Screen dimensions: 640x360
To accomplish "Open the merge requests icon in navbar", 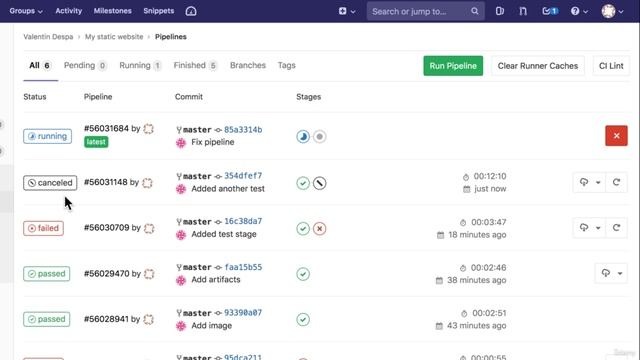I will [523, 11].
